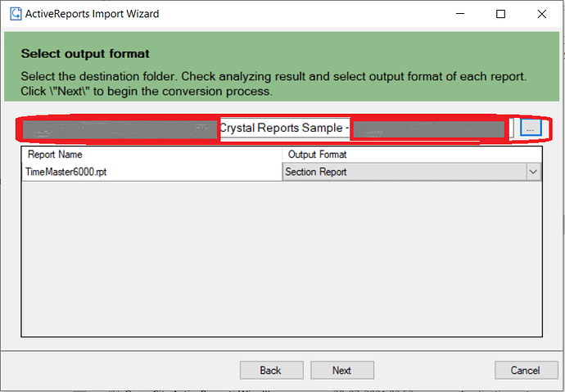Click the ActiveReports Import Wizard title bar icon
This screenshot has height=392, width=565.
16,14
